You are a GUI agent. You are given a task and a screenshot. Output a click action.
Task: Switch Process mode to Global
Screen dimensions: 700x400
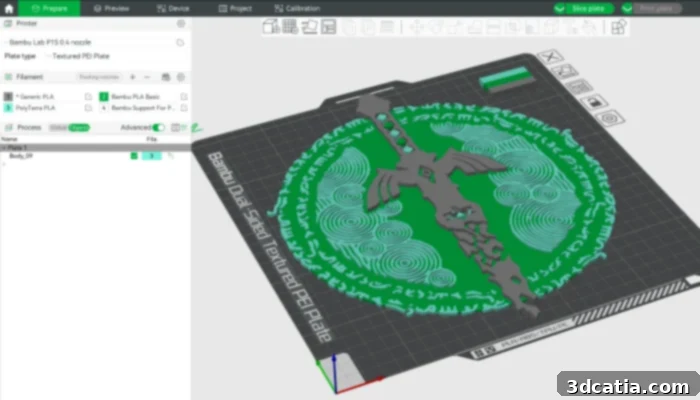[58, 128]
